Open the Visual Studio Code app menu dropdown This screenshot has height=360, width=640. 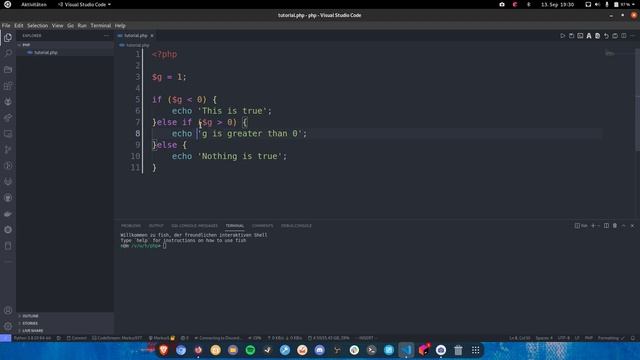click(x=84, y=4)
